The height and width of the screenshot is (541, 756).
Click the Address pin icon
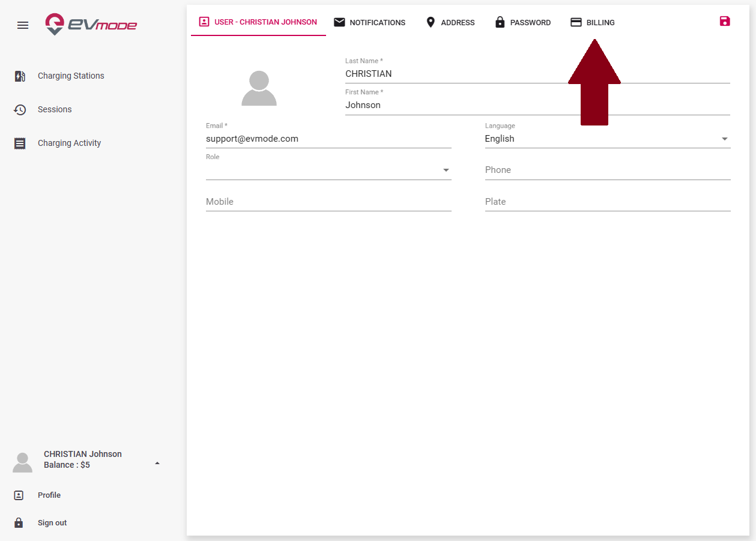click(x=430, y=22)
